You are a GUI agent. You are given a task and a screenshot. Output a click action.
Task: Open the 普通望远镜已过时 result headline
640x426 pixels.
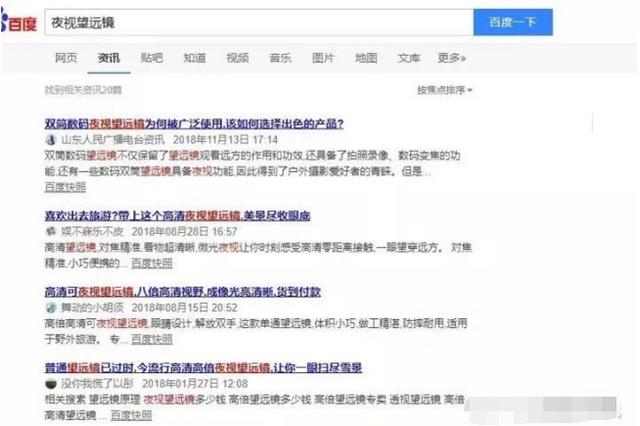click(203, 368)
